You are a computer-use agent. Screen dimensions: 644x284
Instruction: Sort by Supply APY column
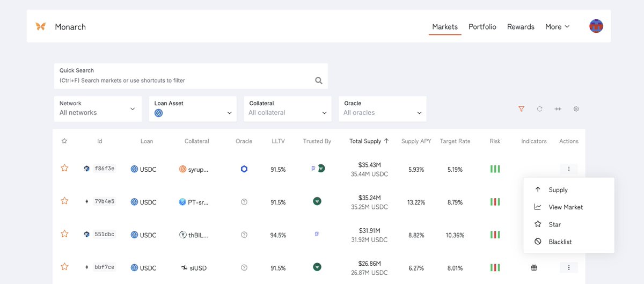pyautogui.click(x=416, y=141)
